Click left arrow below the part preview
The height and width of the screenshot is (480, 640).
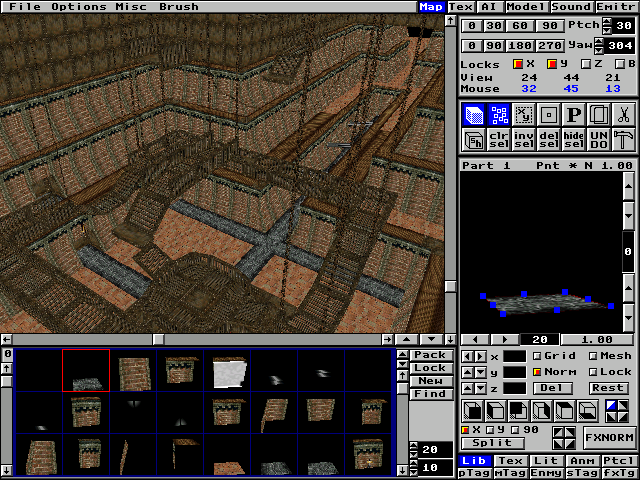[x=475, y=340]
